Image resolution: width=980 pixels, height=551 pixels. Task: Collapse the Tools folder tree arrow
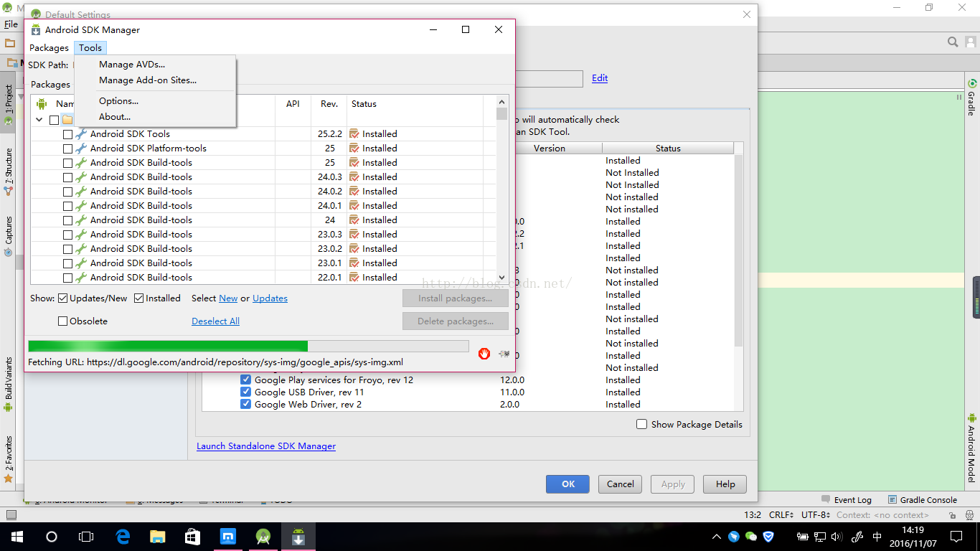39,120
